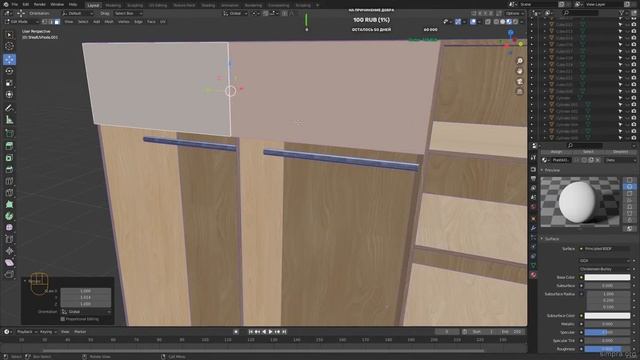Switch to face select mode
The image size is (640, 360).
point(57,22)
